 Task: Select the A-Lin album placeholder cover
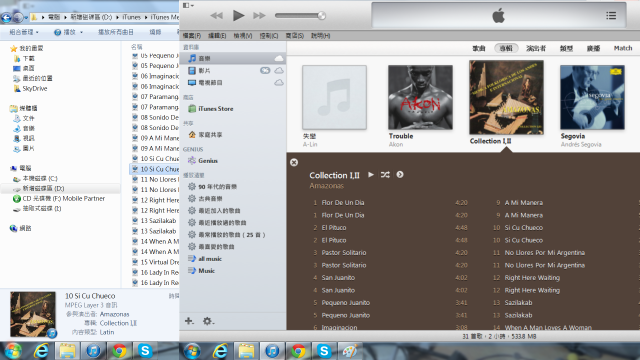(334, 97)
